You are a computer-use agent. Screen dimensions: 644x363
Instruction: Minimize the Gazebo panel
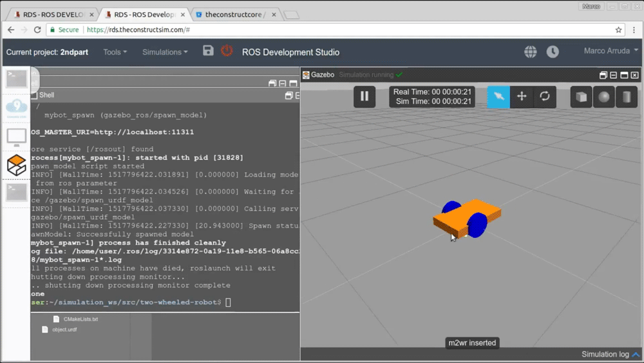tap(613, 75)
